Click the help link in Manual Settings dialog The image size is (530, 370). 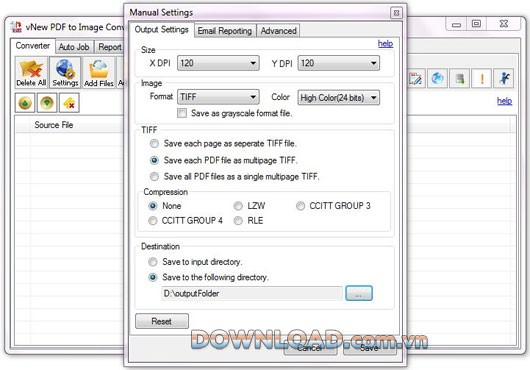(385, 44)
